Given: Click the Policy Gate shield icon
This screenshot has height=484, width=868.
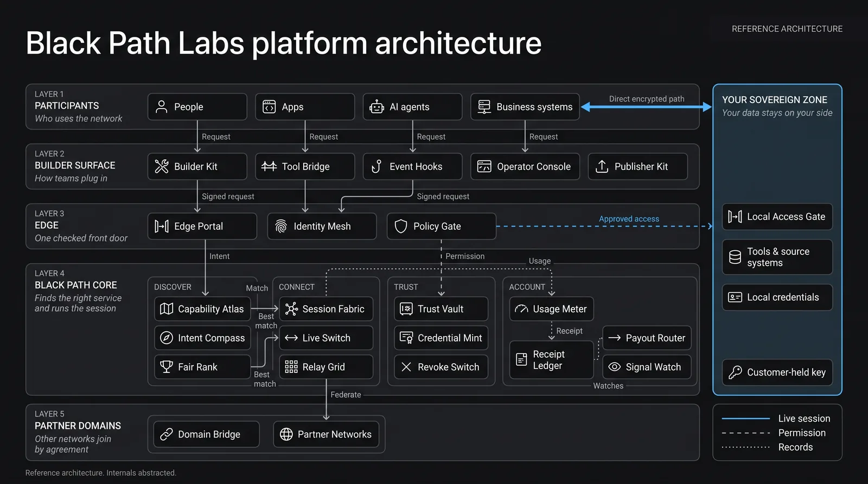Looking at the screenshot, I should [401, 226].
